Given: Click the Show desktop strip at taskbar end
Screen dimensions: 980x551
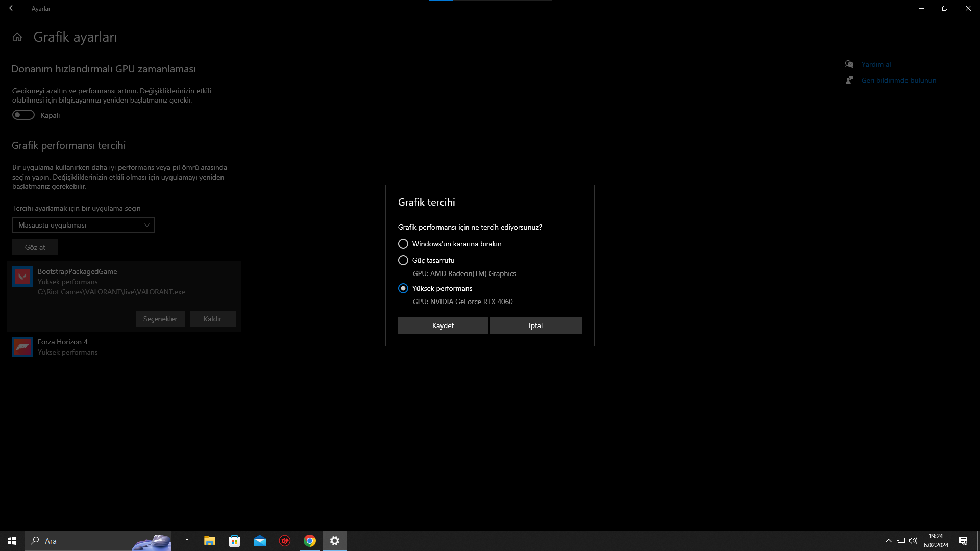Looking at the screenshot, I should coord(978,541).
